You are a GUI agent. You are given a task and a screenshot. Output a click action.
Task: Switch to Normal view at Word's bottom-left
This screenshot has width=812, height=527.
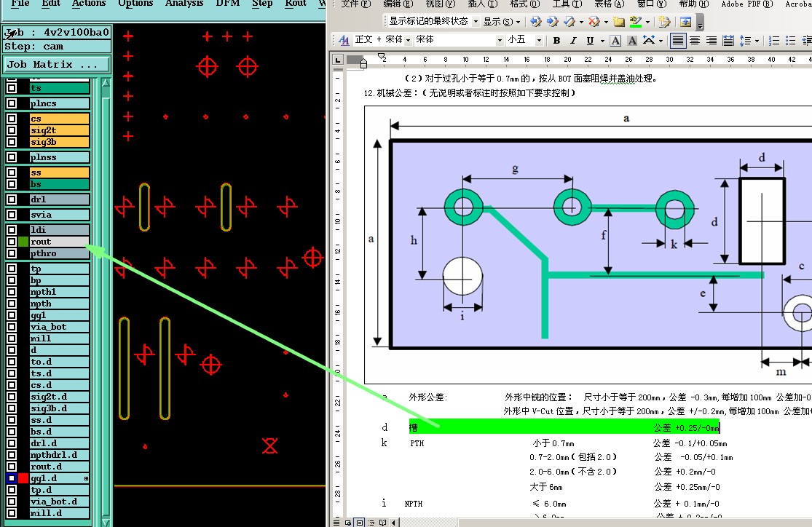click(337, 523)
